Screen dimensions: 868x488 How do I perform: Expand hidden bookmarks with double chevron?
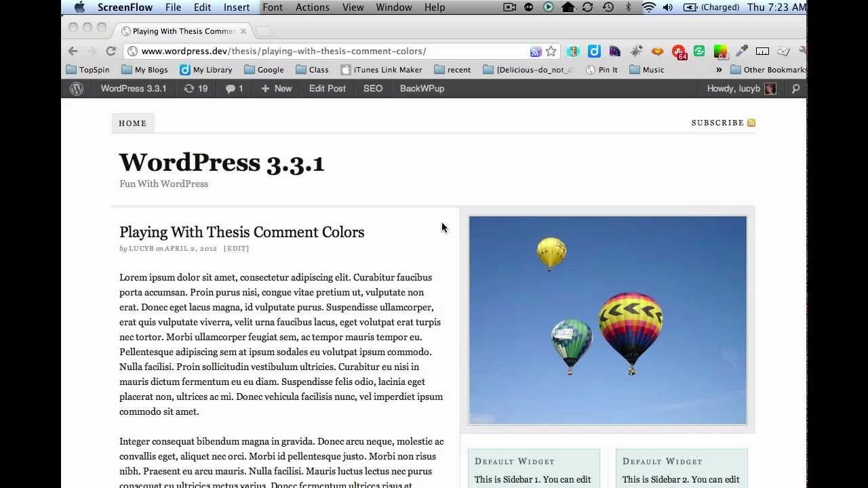point(719,69)
